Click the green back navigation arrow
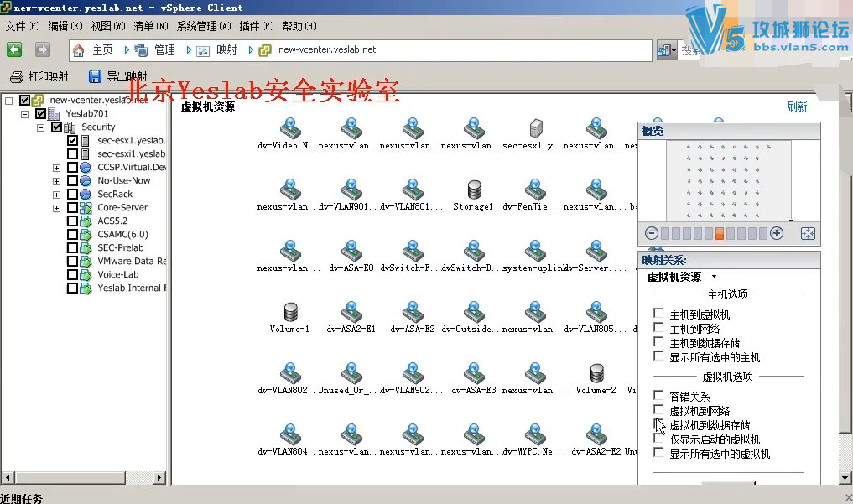Viewport: 853px width, 504px height. pos(14,49)
